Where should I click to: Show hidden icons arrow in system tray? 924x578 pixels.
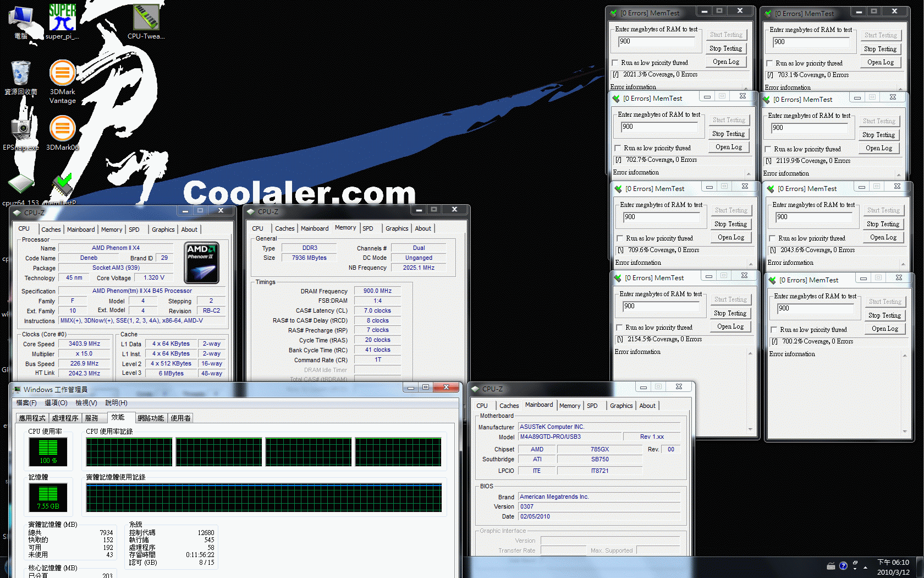pyautogui.click(x=866, y=567)
